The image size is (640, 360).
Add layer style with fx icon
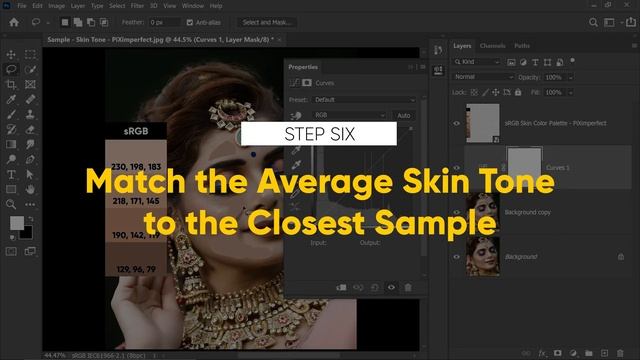[x=542, y=353]
